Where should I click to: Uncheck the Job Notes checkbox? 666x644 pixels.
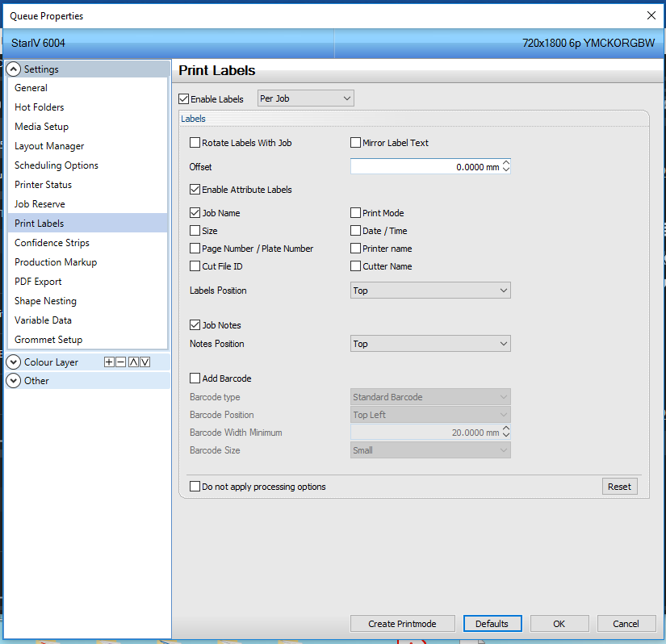click(x=195, y=325)
